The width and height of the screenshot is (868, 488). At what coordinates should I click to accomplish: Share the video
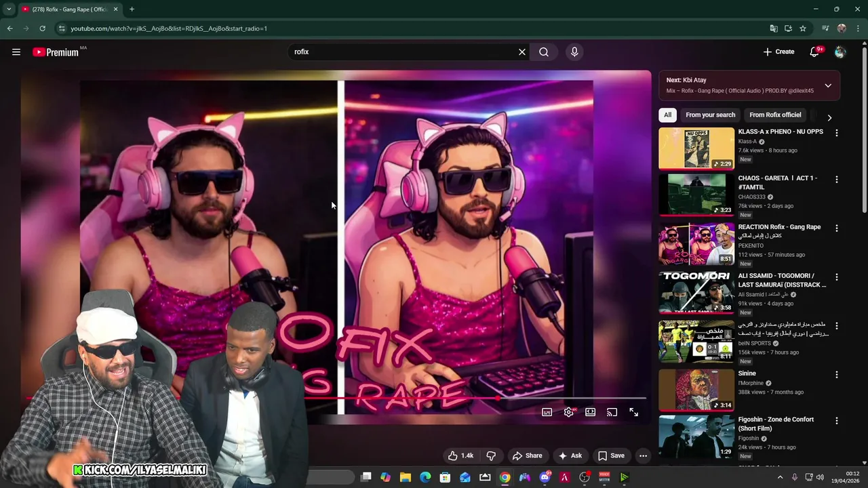[x=528, y=455]
